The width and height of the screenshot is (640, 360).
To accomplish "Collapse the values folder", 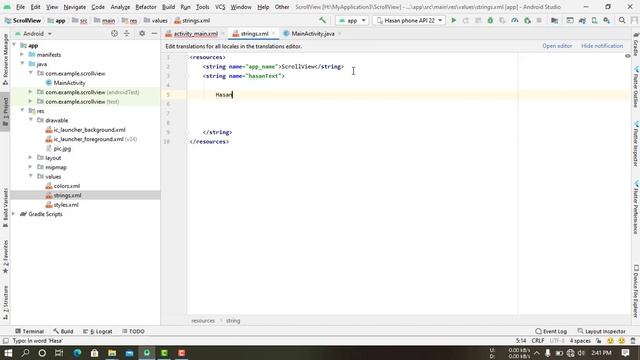I will (30, 176).
